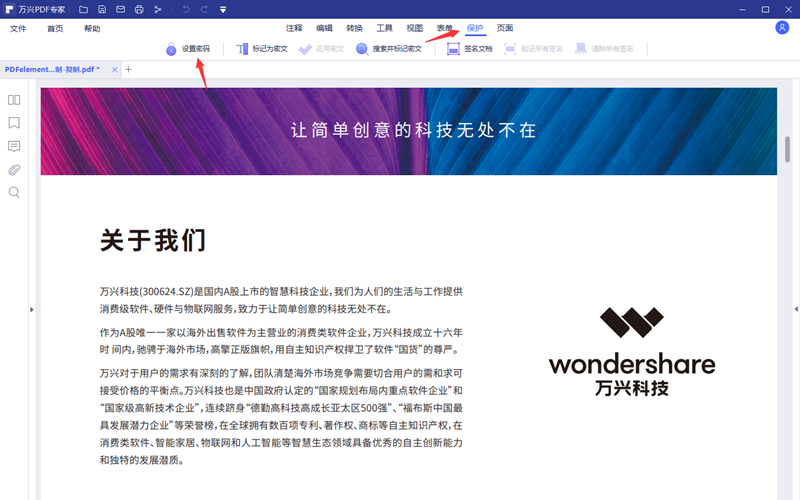Viewport: 800px width, 500px height.
Task: Click the sidebar search magnifier icon
Action: click(14, 192)
